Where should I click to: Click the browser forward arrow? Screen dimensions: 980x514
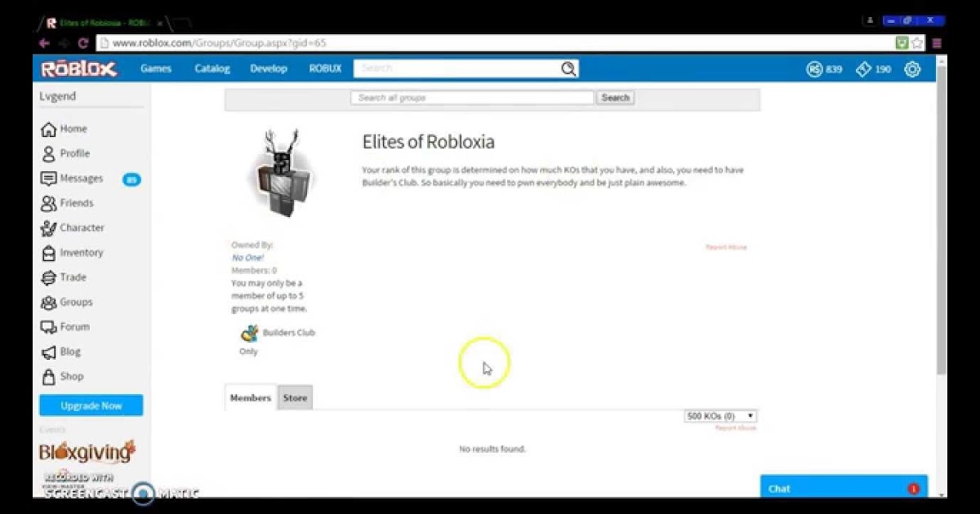coord(64,43)
